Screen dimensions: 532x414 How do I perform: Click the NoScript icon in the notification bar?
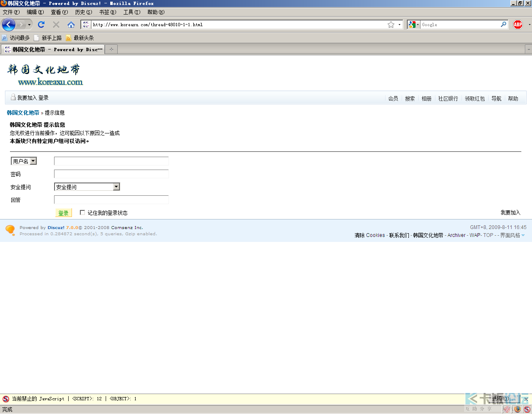(x=5, y=399)
